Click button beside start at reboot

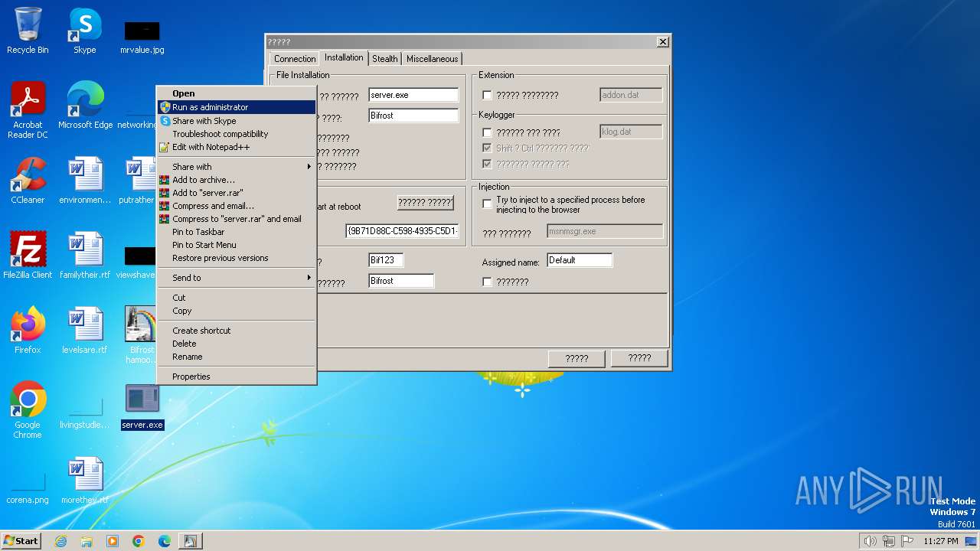(425, 203)
